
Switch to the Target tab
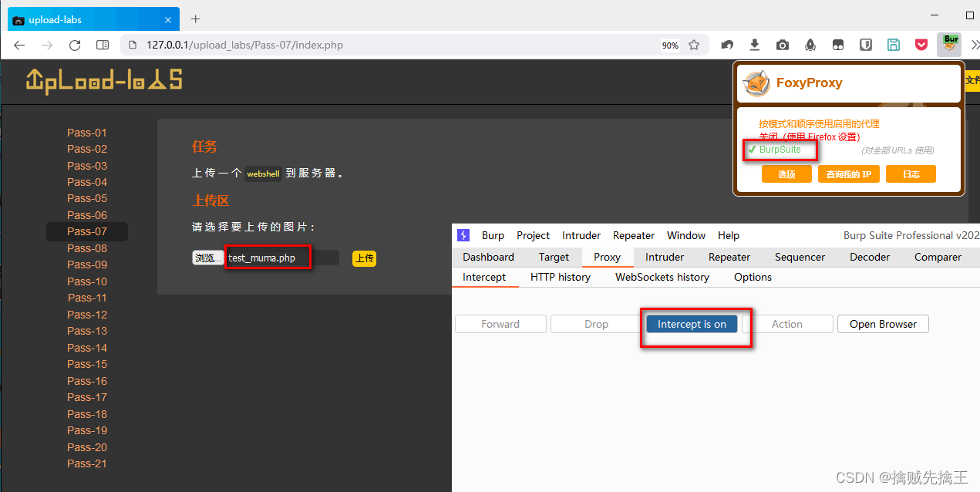click(554, 257)
